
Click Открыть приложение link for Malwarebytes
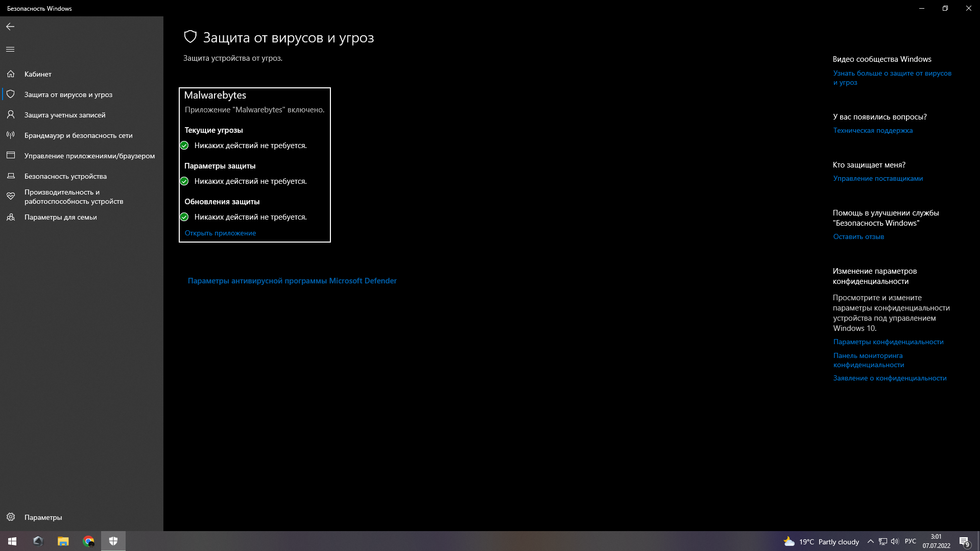pos(220,233)
